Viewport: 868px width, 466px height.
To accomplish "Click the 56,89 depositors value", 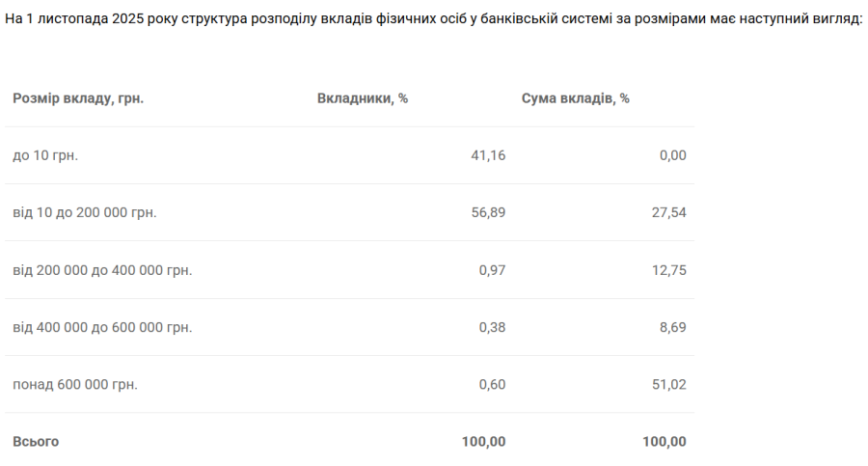I will tap(486, 212).
